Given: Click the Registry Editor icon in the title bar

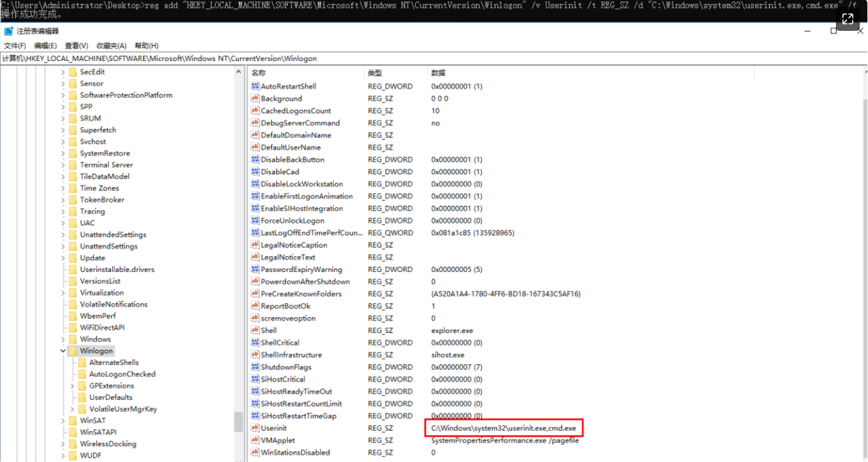Looking at the screenshot, I should (x=8, y=30).
